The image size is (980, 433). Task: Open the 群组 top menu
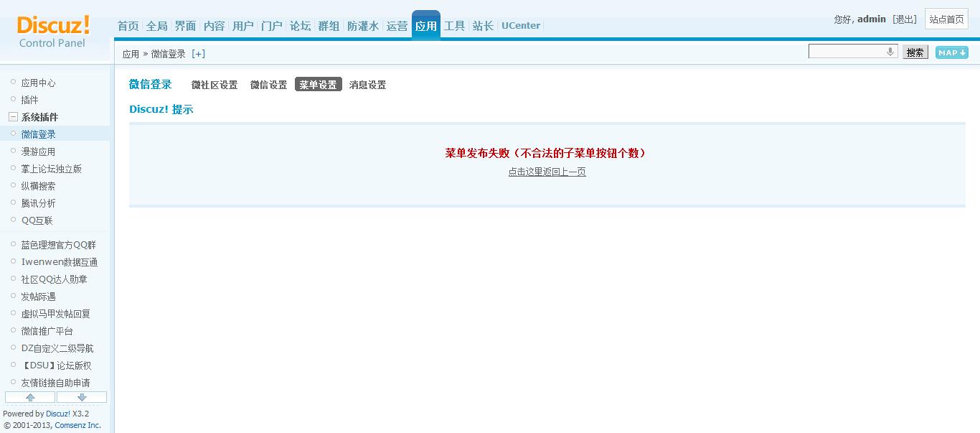pos(329,26)
